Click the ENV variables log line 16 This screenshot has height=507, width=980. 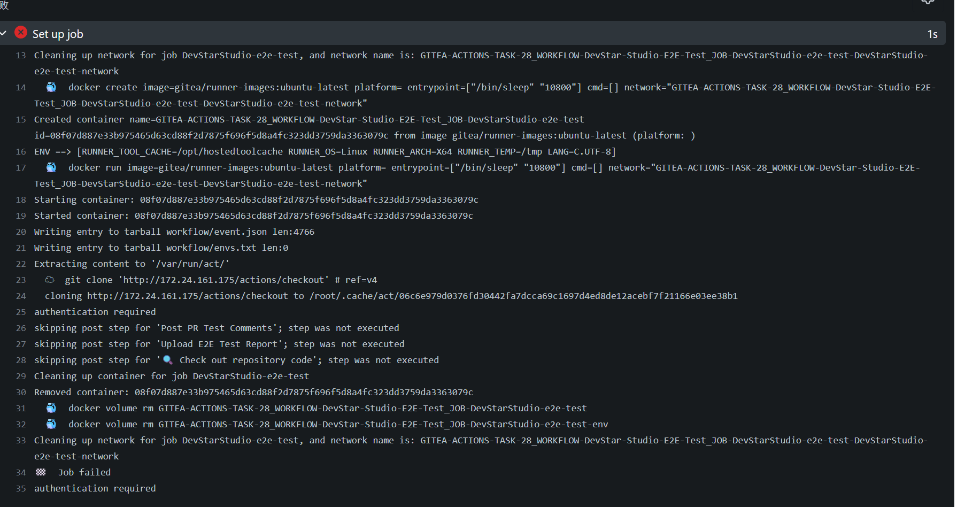tap(325, 151)
